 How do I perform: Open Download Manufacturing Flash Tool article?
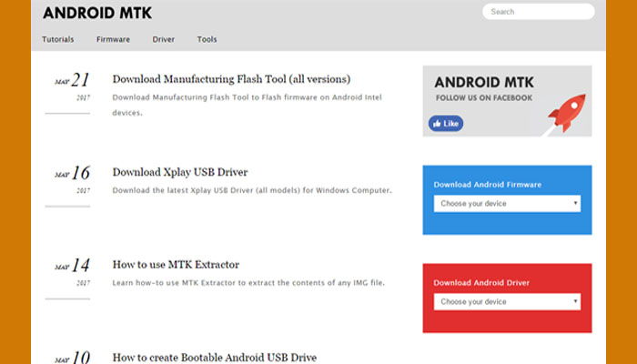click(231, 79)
